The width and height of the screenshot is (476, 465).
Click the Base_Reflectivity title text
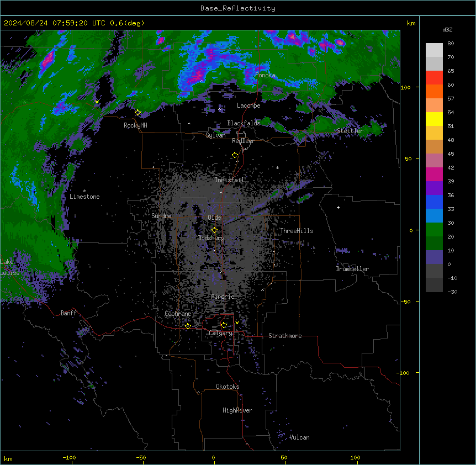238,8
